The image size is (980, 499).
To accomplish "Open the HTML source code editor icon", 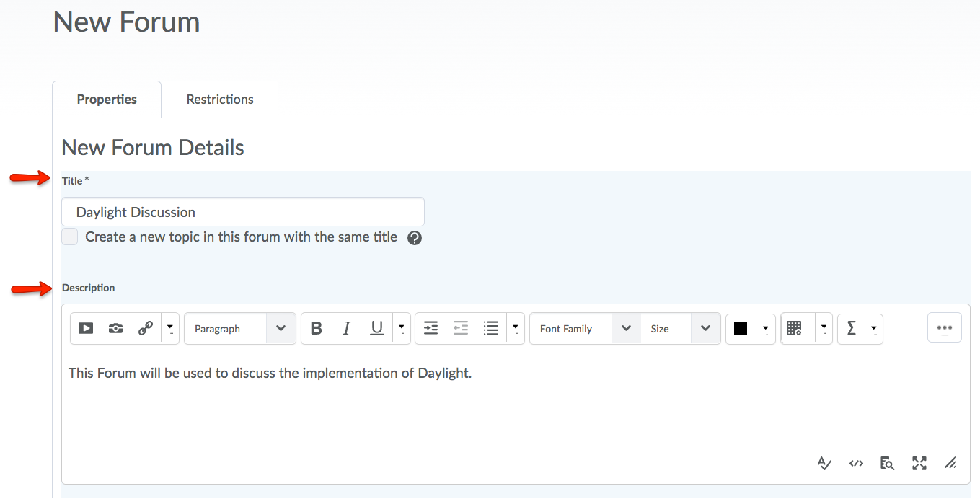I will [856, 463].
